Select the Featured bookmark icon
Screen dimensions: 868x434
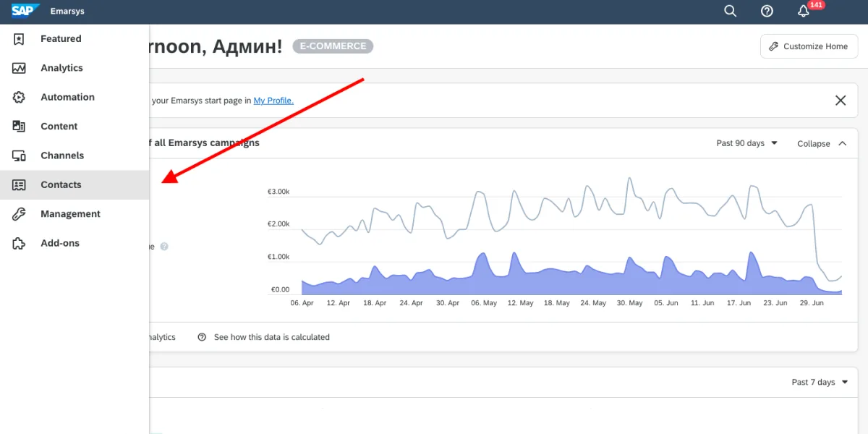(19, 39)
